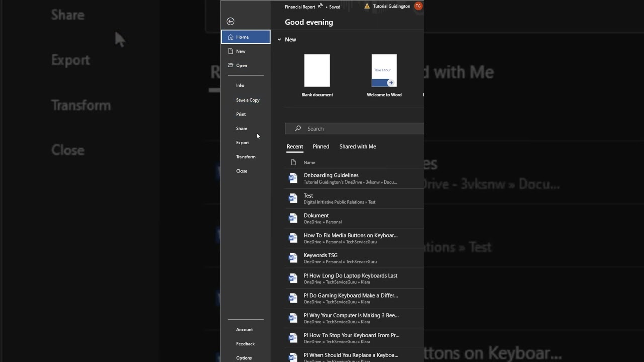Click Word icon for Why Your Computer Is Making
This screenshot has height=362, width=644.
pos(293,318)
